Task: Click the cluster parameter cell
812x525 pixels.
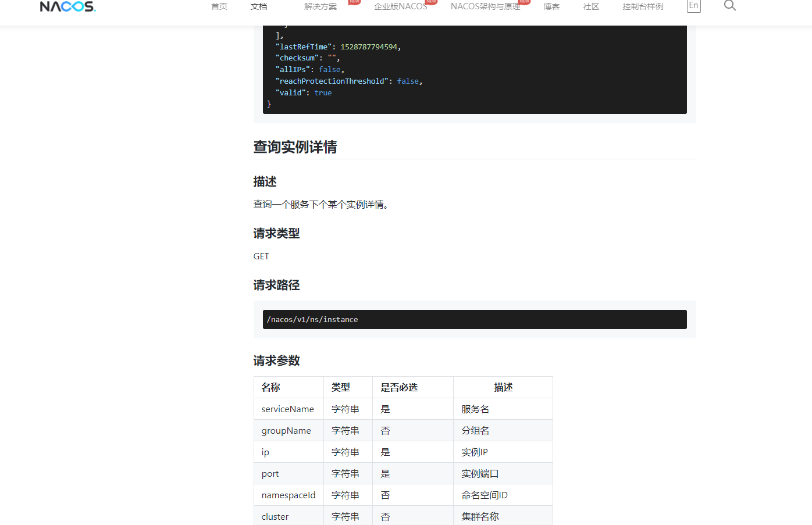Action: [289, 516]
